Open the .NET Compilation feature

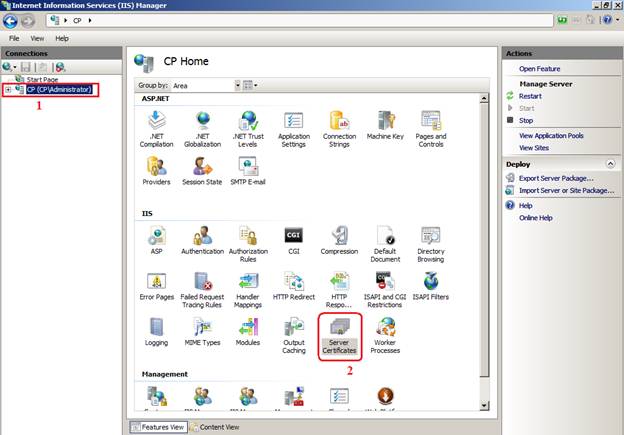point(156,129)
